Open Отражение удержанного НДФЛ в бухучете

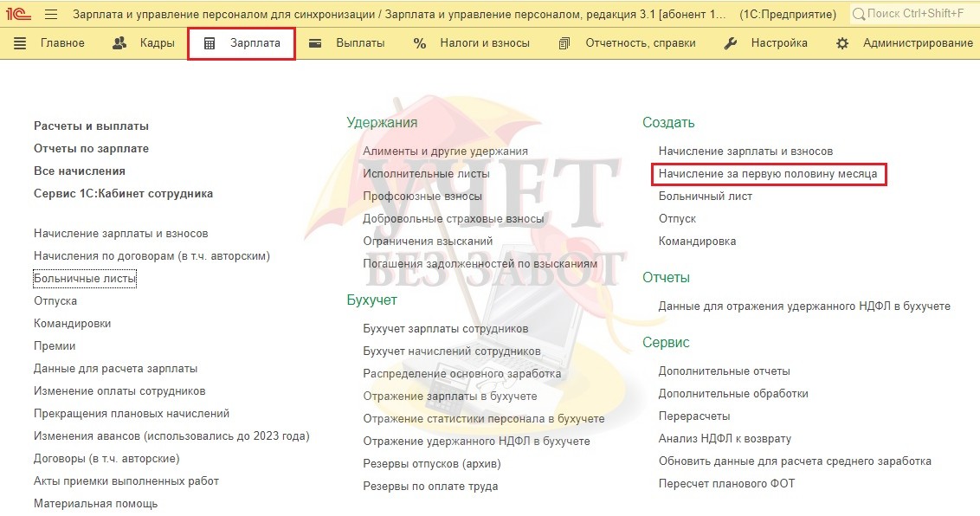476,441
